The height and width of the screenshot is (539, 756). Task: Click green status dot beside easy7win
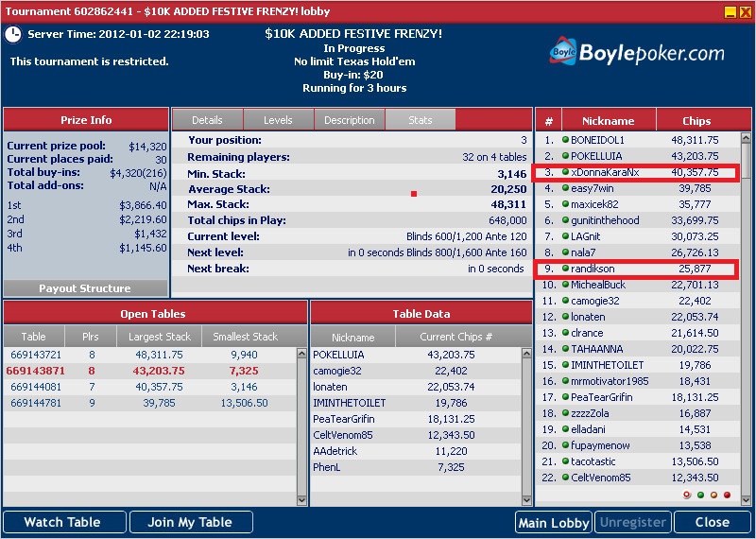pyautogui.click(x=565, y=188)
